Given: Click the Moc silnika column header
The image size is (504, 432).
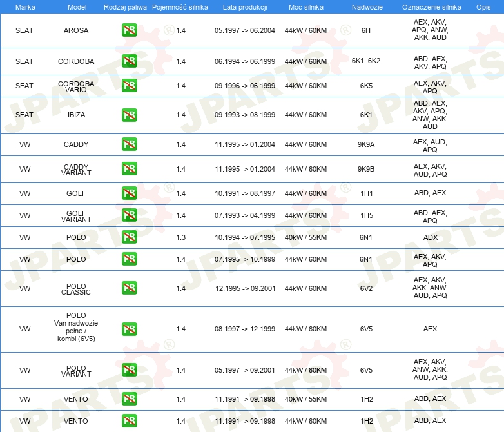Looking at the screenshot, I should (x=306, y=7).
